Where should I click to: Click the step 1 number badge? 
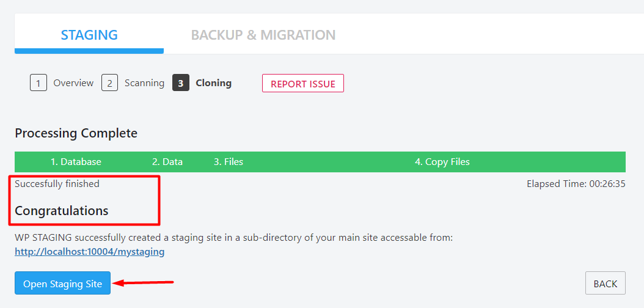[38, 83]
